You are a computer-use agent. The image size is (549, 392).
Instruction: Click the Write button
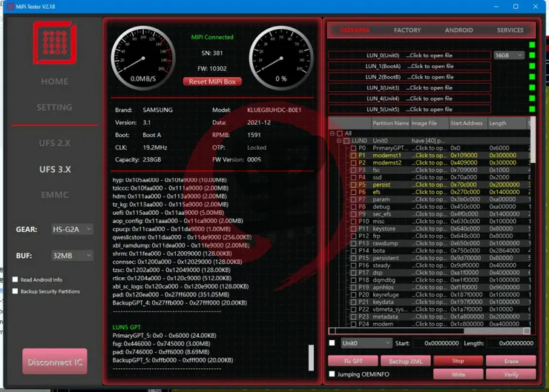pos(458,374)
